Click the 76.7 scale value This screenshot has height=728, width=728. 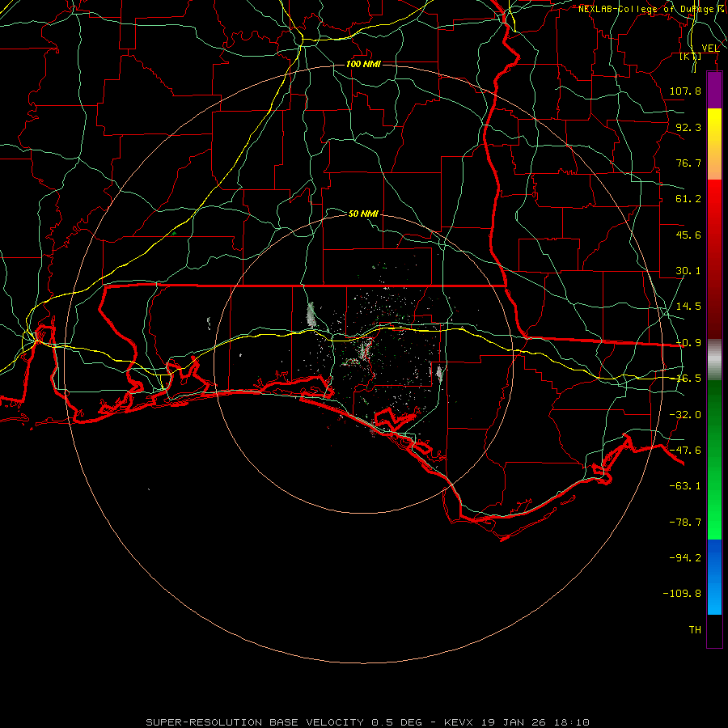688,163
